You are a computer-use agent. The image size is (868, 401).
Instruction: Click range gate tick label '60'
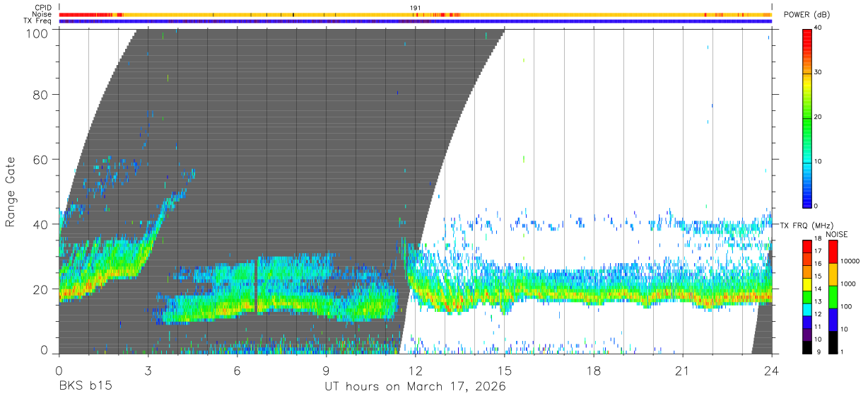pyautogui.click(x=42, y=159)
